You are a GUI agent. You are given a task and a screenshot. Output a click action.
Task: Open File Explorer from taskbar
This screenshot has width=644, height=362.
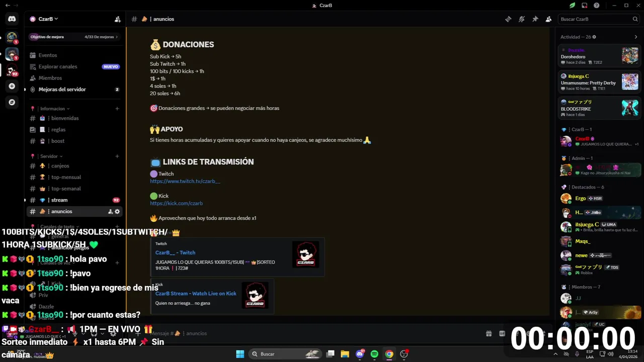pyautogui.click(x=345, y=354)
